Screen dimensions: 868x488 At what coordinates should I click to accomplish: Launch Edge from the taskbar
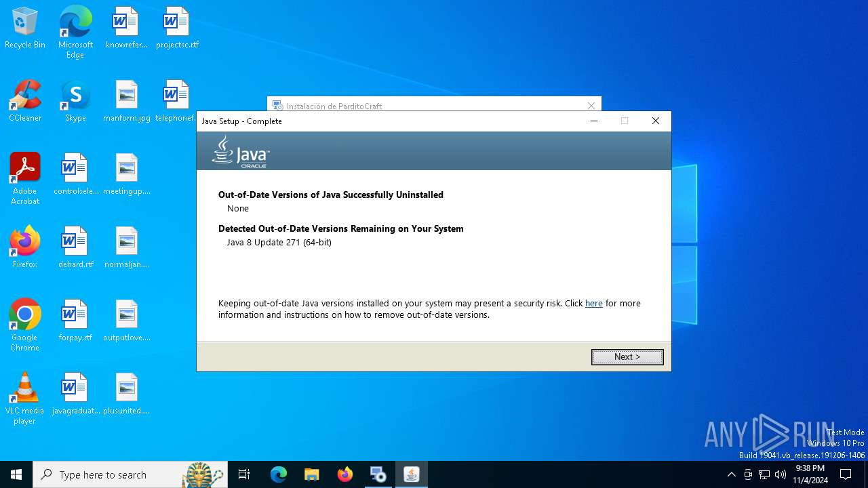pyautogui.click(x=279, y=474)
